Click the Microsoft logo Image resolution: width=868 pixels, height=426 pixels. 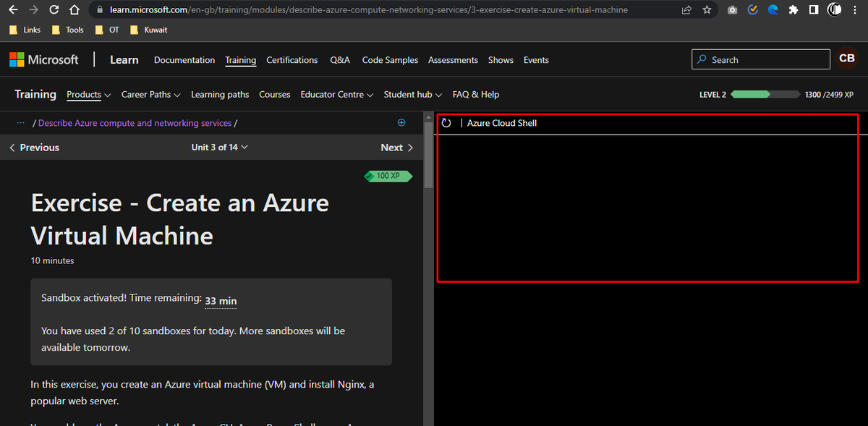coord(44,60)
